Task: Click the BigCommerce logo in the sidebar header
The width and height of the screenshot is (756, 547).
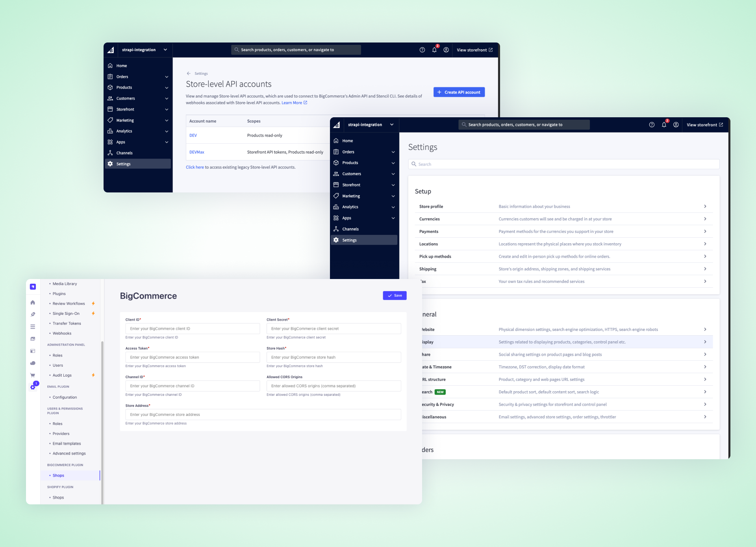Action: point(337,124)
